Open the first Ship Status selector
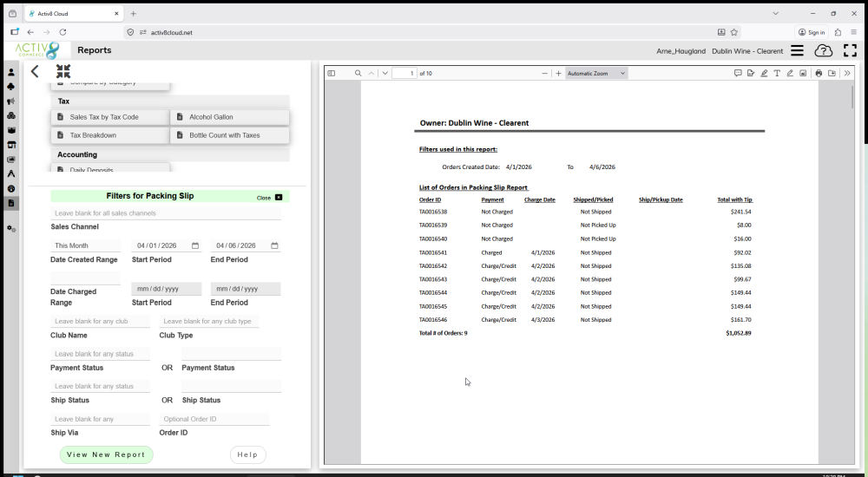 [100, 386]
